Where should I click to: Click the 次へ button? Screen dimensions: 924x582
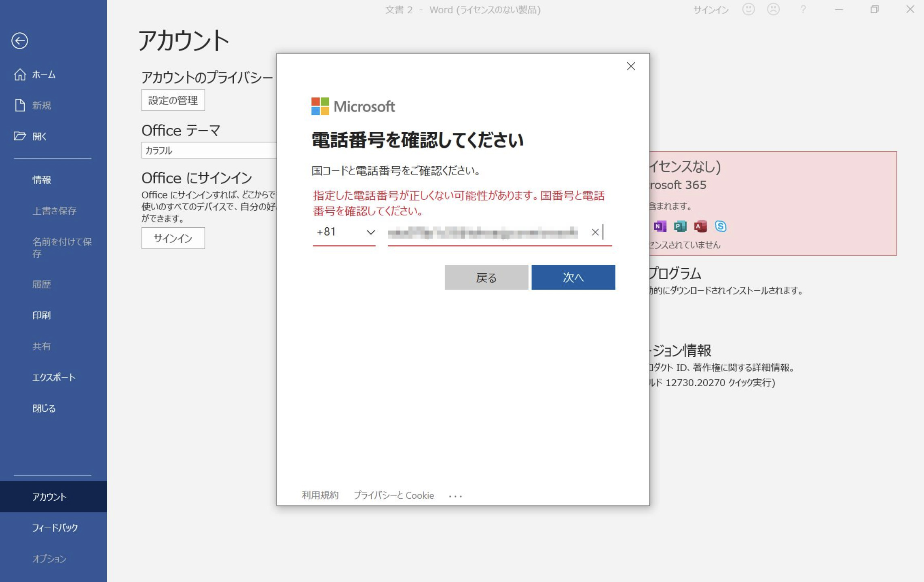click(573, 277)
